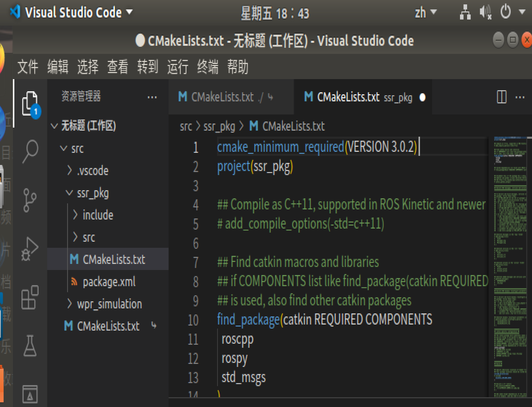Open editor more actions ellipsis
Image resolution: width=532 pixels, height=407 pixels.
[x=520, y=97]
